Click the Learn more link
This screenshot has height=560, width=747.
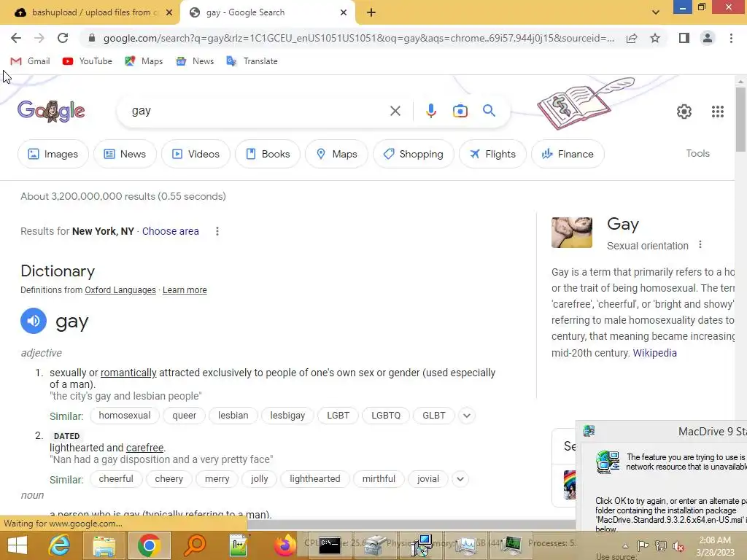click(x=185, y=290)
